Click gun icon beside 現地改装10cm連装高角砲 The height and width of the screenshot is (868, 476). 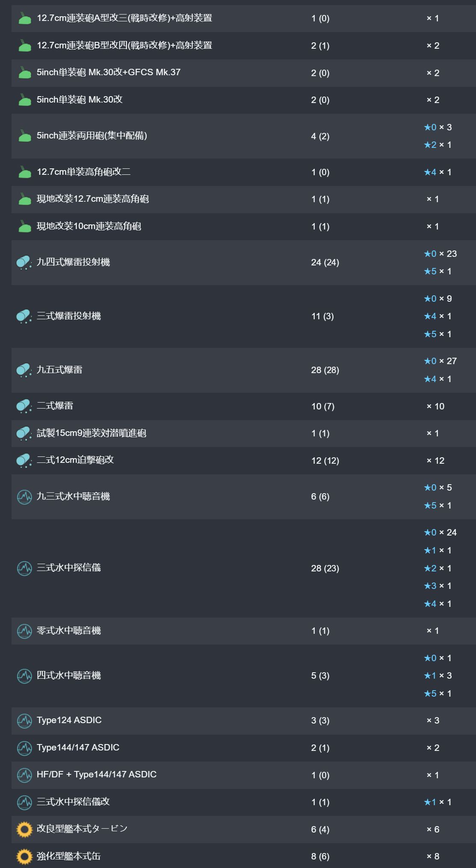coord(25,227)
